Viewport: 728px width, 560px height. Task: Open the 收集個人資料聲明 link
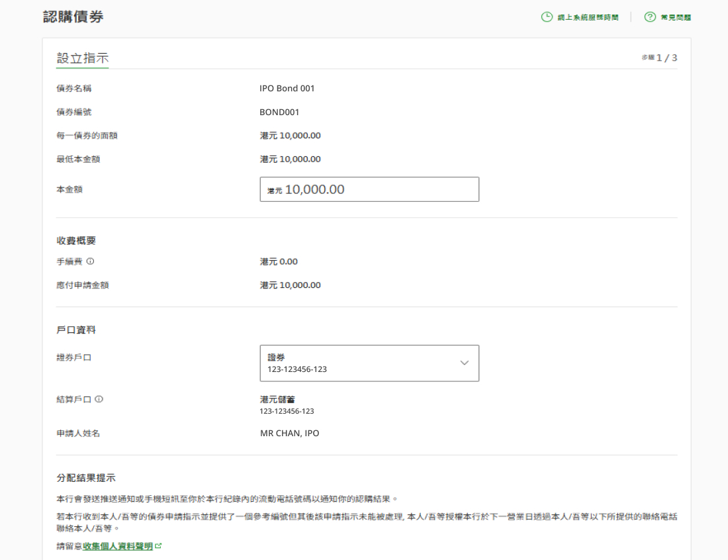tap(118, 546)
